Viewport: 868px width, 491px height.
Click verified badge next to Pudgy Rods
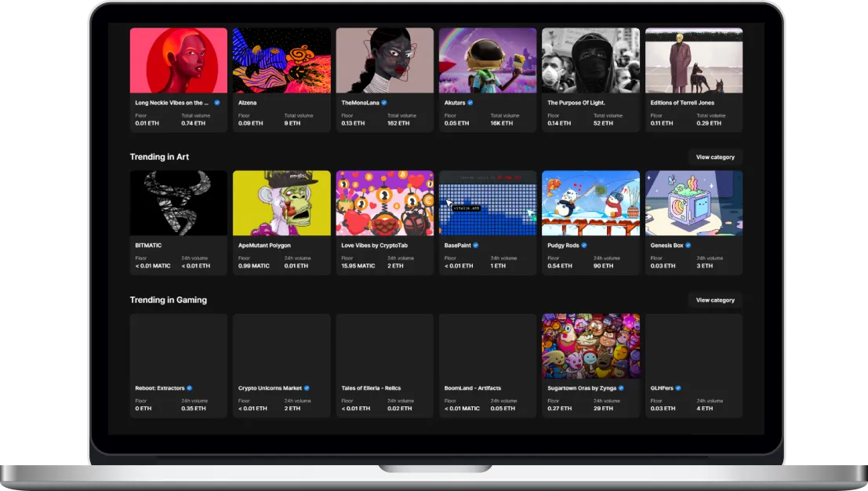tap(584, 245)
